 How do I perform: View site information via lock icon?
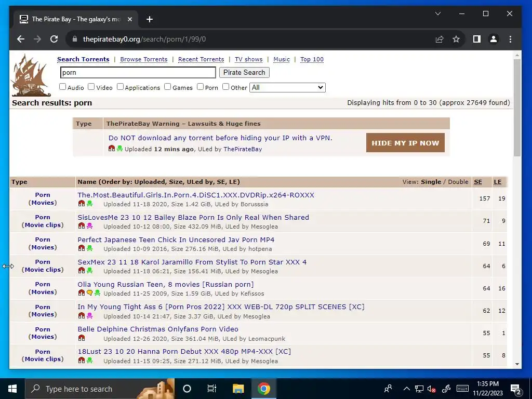[75, 39]
